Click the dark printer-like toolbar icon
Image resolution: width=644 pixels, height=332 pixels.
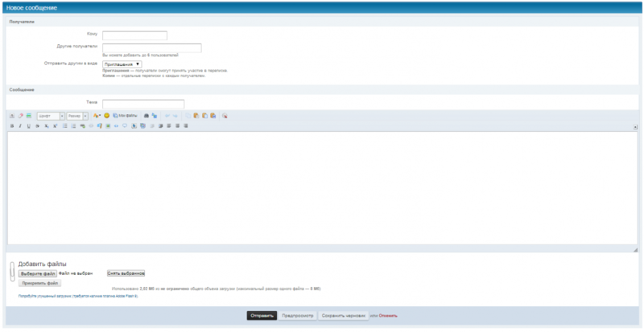147,116
